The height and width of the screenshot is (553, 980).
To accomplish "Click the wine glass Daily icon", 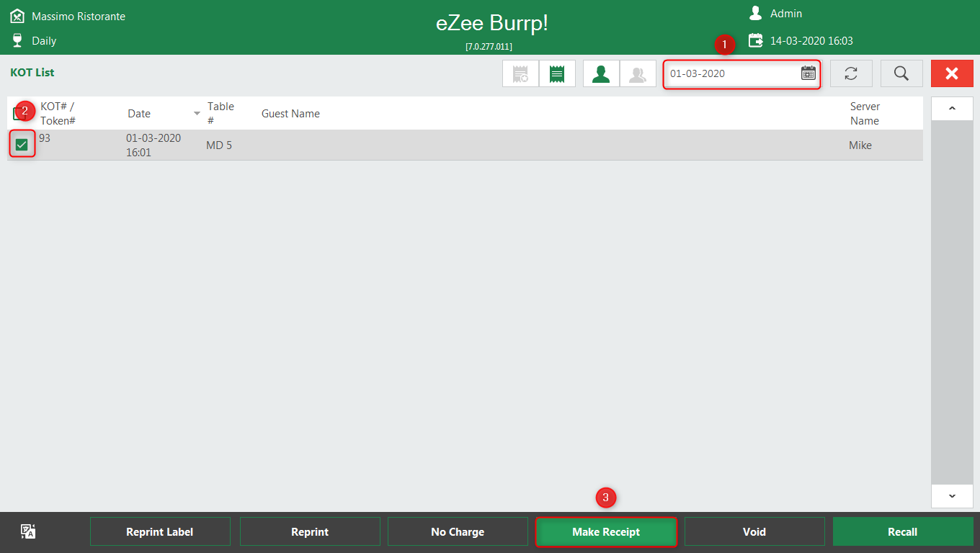I will click(x=18, y=40).
